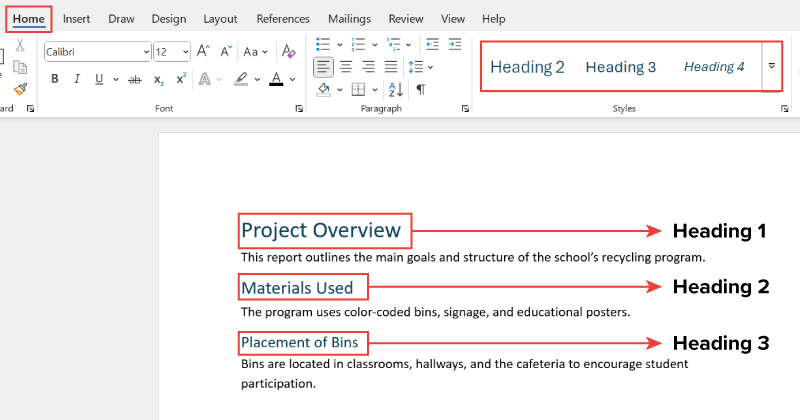Switch to the References tab

pos(283,19)
